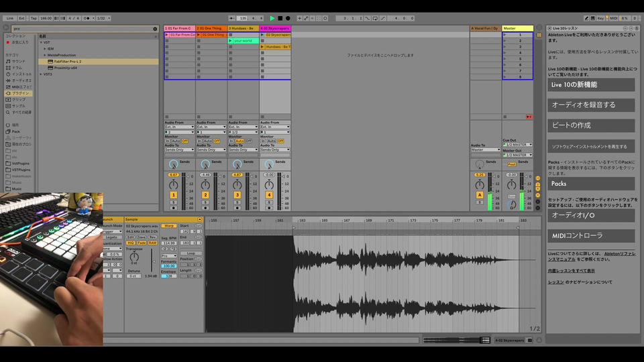Expand the IEM folder
This screenshot has width=644, height=362.
point(45,49)
